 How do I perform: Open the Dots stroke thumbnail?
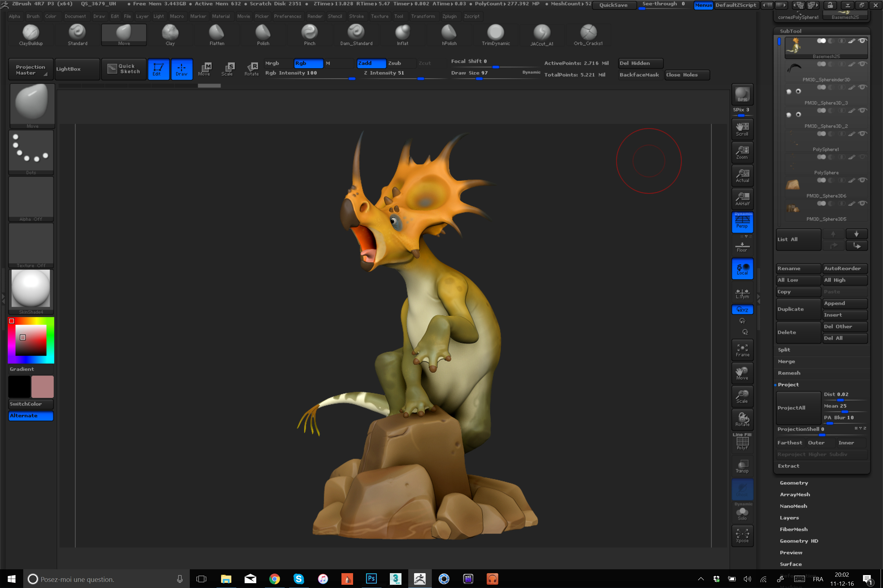point(31,152)
